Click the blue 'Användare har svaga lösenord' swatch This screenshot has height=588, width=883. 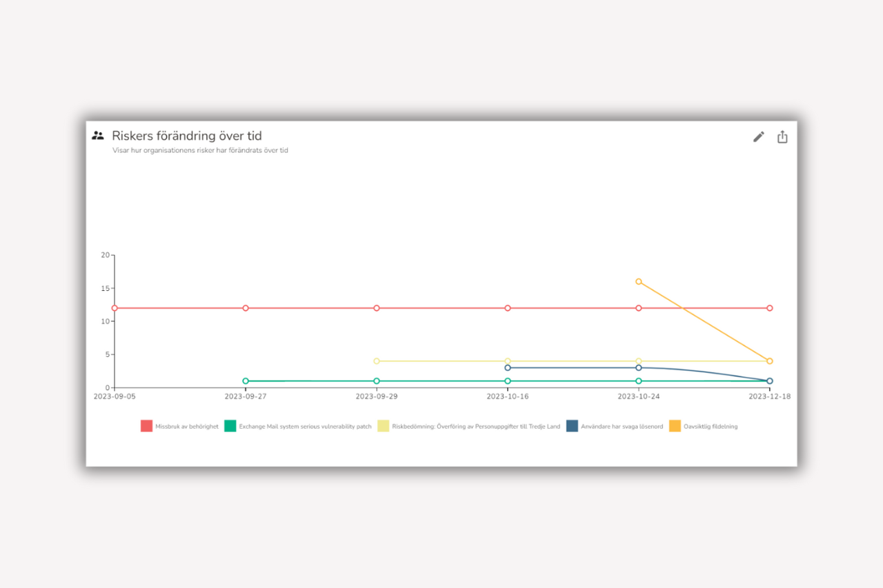(x=572, y=426)
